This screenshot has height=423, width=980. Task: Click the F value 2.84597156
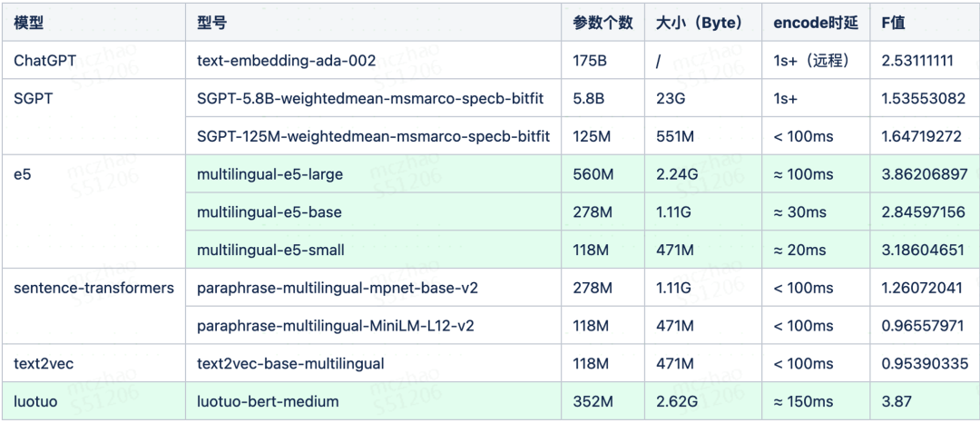pos(923,212)
